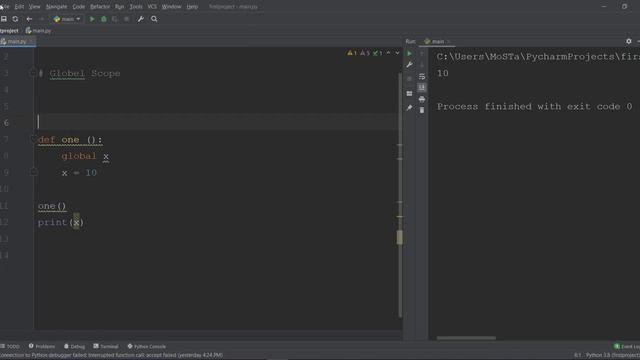Click the Reload from disk icon
Viewport: 640px width, 360px height.
pos(15,19)
